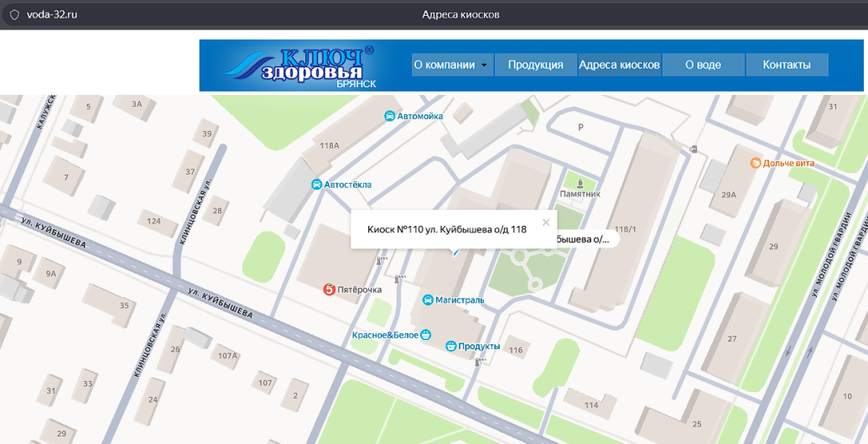Click building number 29А

[729, 195]
